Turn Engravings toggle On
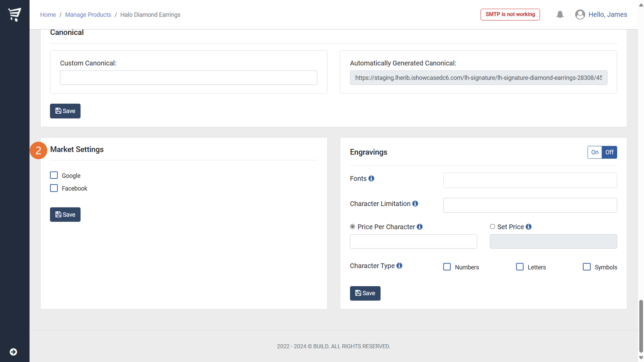 (x=594, y=152)
